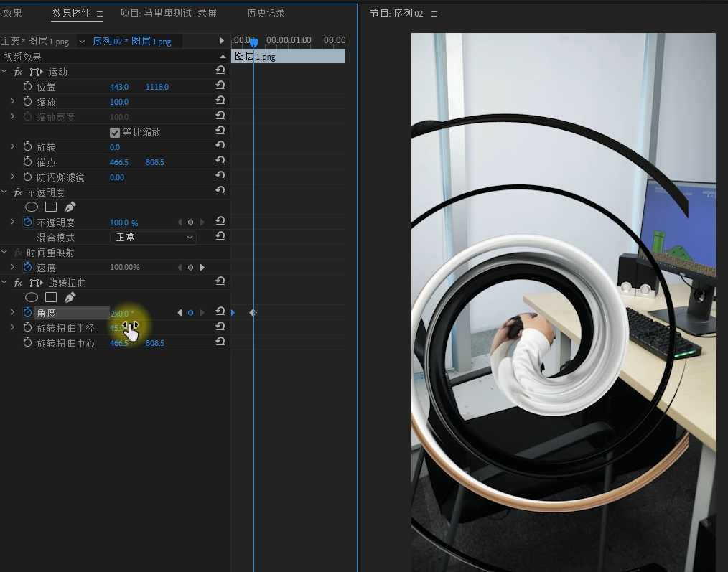Open the 主要 图层 1.png clip dropdown
The image size is (728, 572).
(x=82, y=42)
